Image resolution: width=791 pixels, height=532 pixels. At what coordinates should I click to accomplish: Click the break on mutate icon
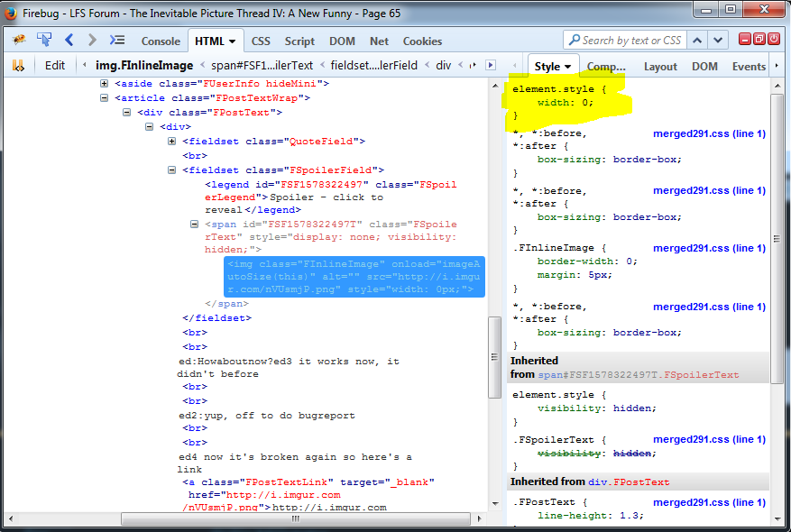point(18,66)
